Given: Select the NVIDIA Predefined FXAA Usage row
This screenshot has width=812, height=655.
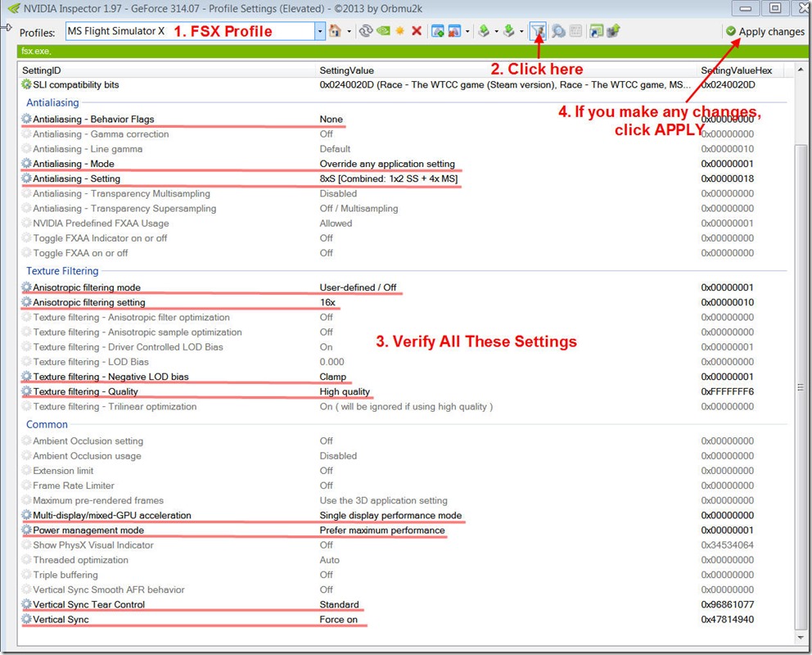Looking at the screenshot, I should click(x=404, y=224).
